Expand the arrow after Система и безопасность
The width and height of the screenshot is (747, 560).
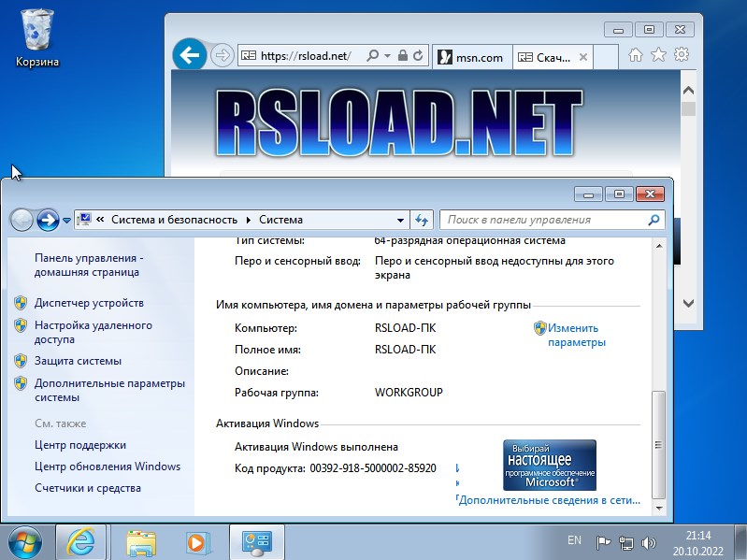pyautogui.click(x=248, y=220)
